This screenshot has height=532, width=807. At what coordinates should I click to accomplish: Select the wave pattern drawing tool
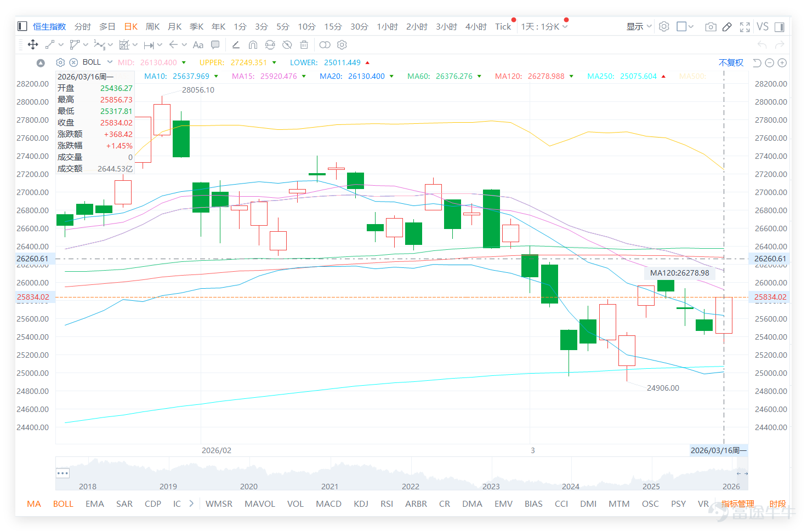(x=99, y=45)
